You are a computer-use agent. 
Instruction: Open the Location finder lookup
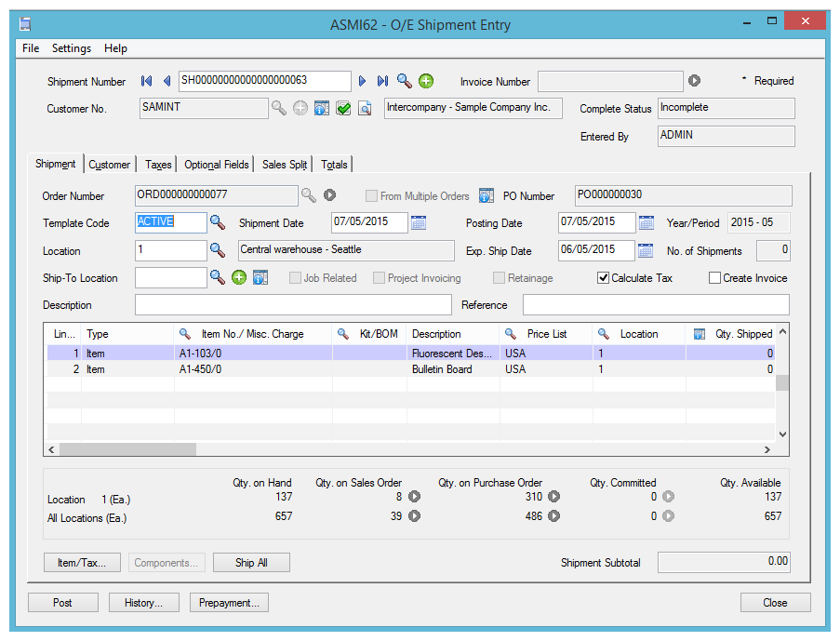coord(217,251)
